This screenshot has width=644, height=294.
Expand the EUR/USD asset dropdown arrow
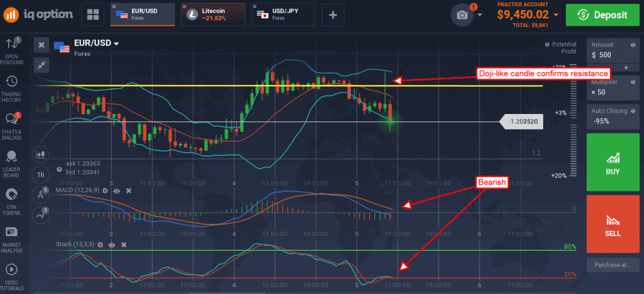pyautogui.click(x=116, y=43)
